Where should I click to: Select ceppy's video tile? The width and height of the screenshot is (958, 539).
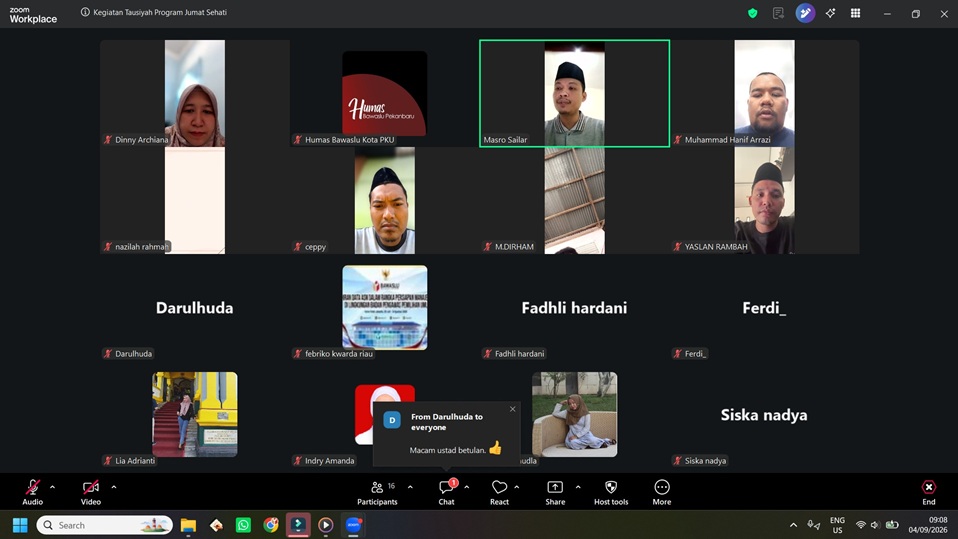(x=385, y=200)
